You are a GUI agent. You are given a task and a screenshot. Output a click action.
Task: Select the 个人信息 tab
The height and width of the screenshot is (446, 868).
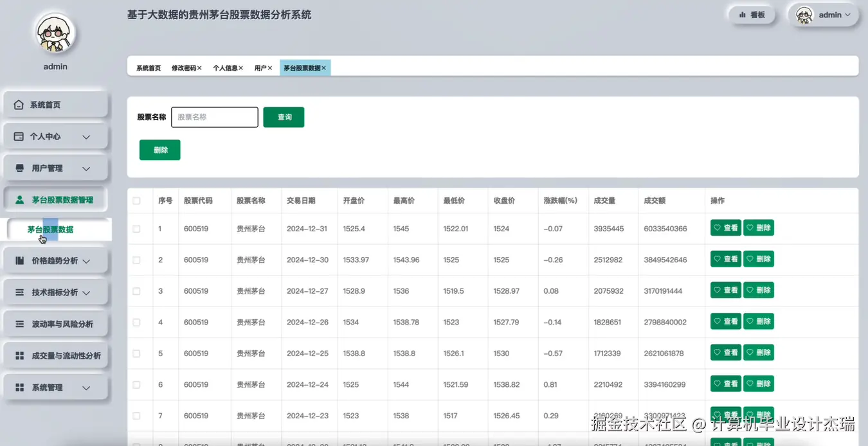pyautogui.click(x=226, y=67)
